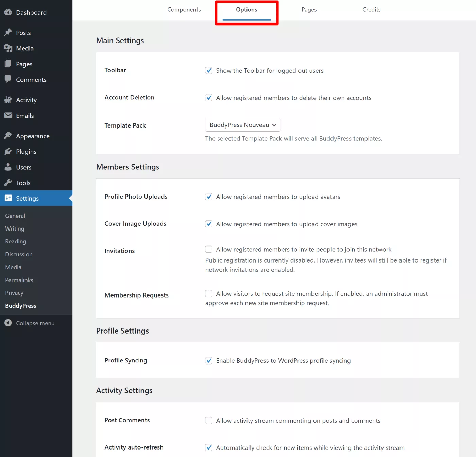Click 'Public registration is currently disabled' notice

click(x=326, y=265)
